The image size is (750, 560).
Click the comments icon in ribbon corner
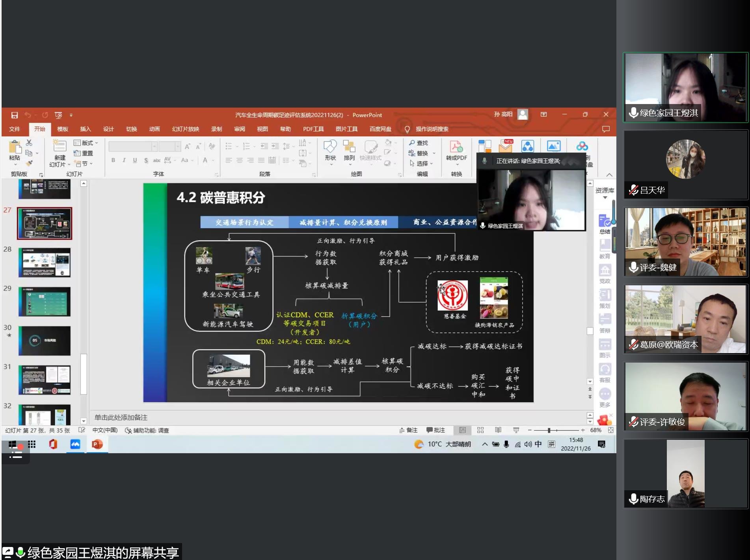(606, 129)
